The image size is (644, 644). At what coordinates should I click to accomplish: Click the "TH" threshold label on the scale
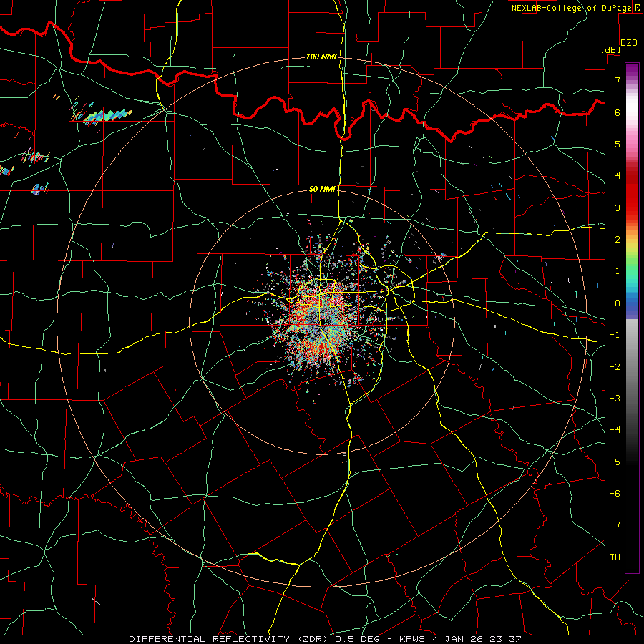tap(615, 557)
